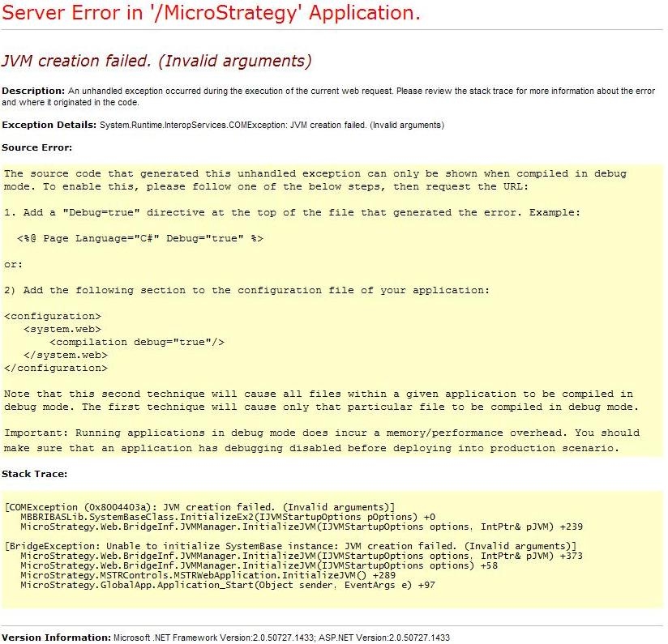Click the bold 'Description:' label
Screen dimensions: 668x644
pos(33,91)
